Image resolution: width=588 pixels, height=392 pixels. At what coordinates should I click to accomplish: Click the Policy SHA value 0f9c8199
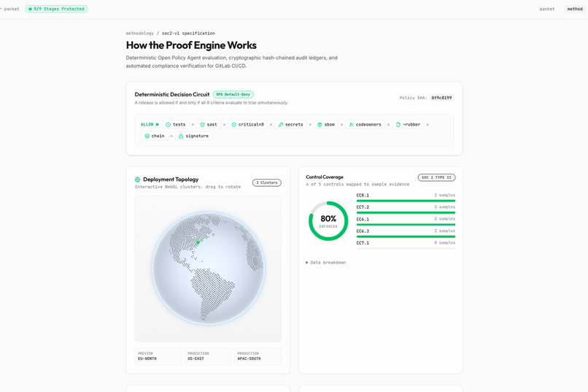pos(441,98)
